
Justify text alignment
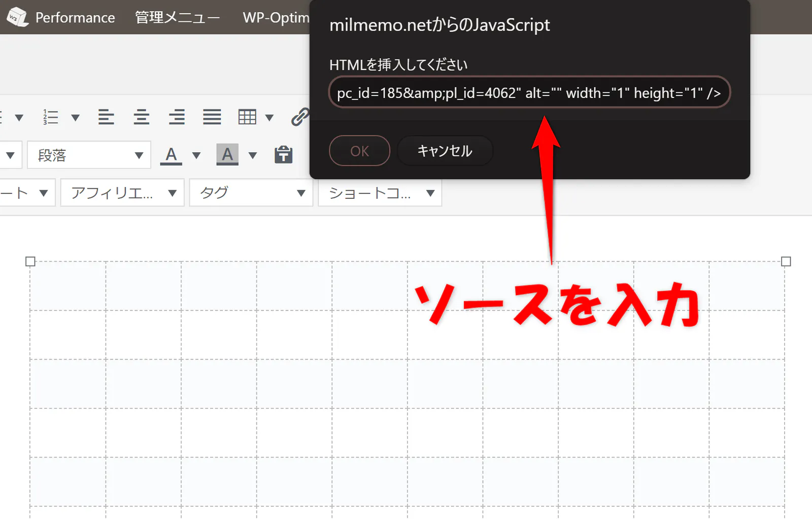[x=212, y=117]
